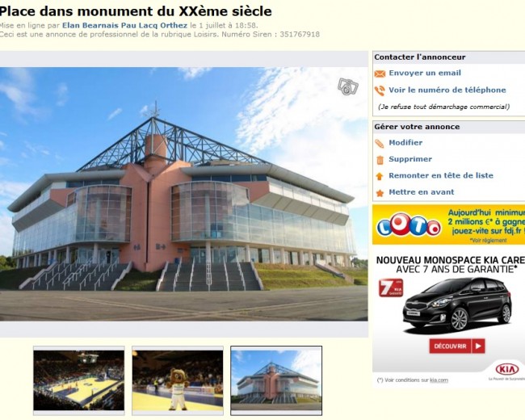Show the advertiser's phone number
Image resolution: width=525 pixels, height=420 pixels.
click(x=447, y=90)
